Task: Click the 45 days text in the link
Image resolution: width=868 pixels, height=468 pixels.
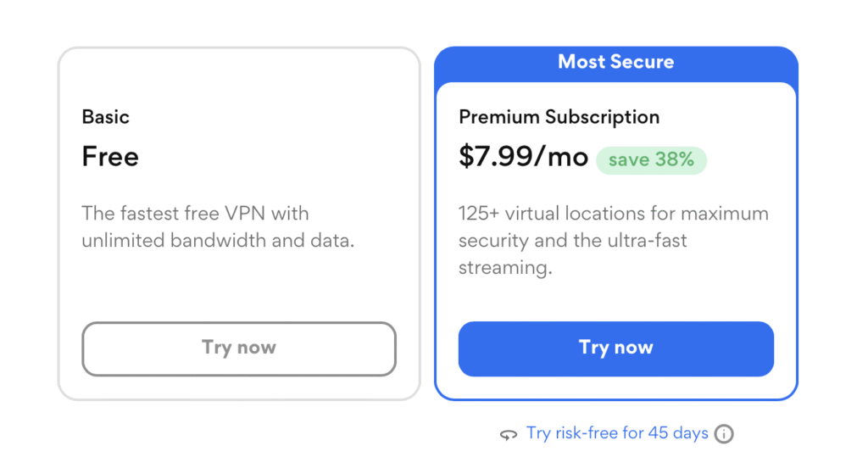Action: (678, 433)
